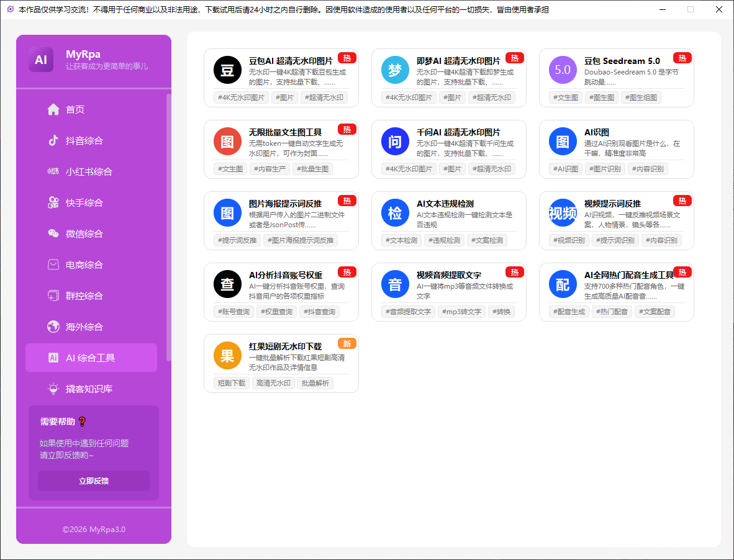
Task: Click the 立即反馈 button
Action: click(x=94, y=481)
